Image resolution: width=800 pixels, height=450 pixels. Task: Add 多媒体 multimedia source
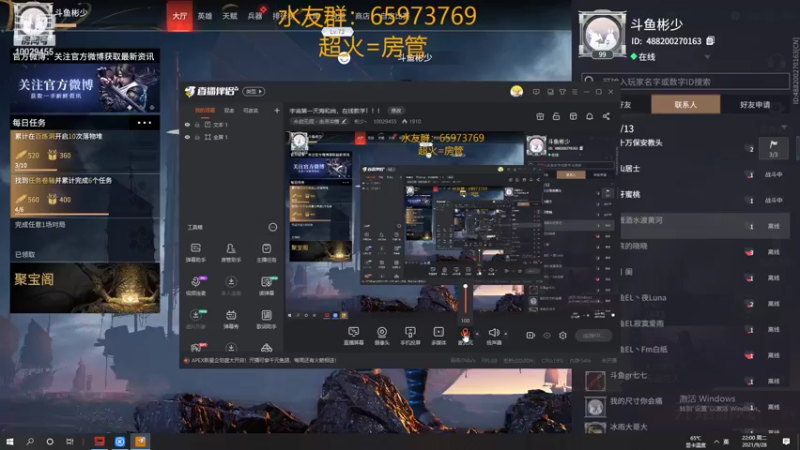coord(439,336)
